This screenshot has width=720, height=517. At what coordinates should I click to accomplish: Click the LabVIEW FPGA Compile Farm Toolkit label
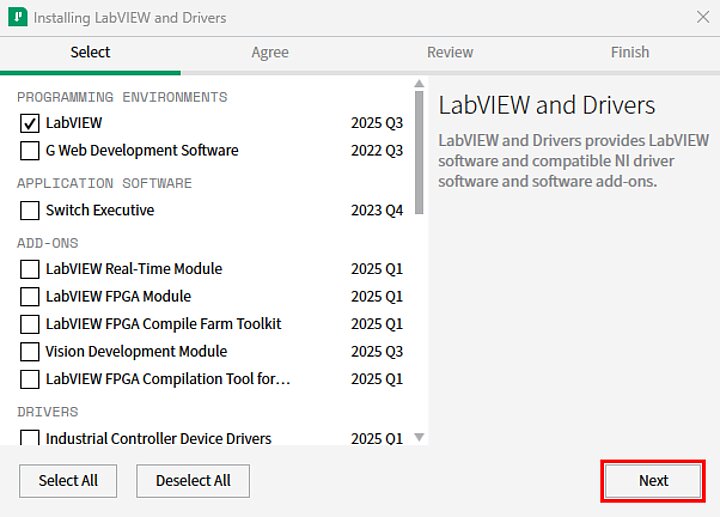click(x=163, y=324)
